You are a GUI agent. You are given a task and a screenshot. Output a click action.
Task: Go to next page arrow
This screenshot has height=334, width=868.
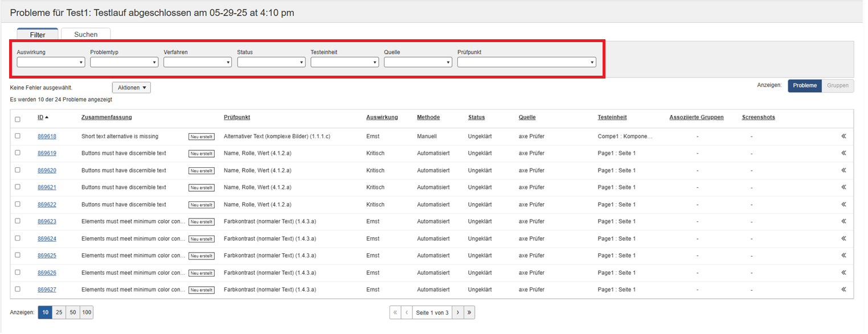(x=457, y=312)
